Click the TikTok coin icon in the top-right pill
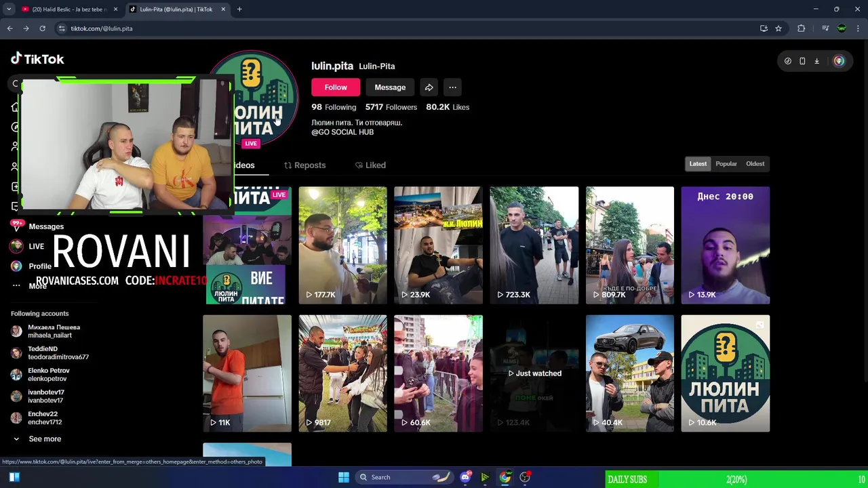 point(787,61)
